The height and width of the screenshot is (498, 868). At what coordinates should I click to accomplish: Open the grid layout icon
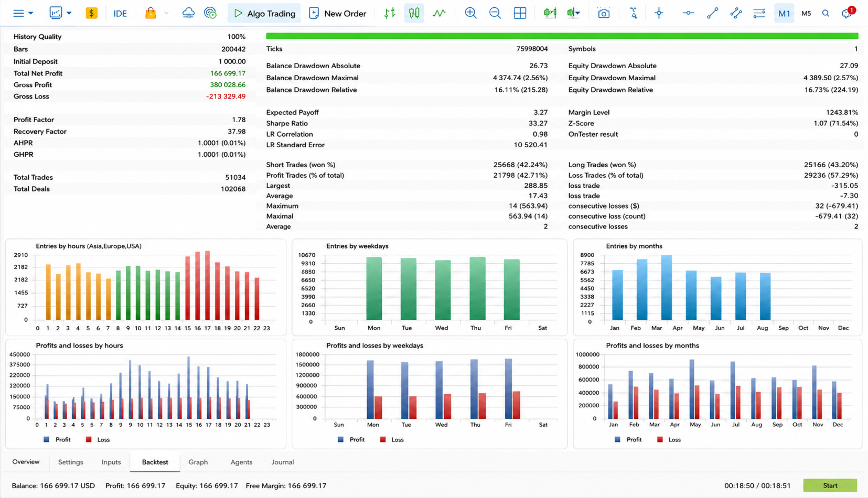520,13
